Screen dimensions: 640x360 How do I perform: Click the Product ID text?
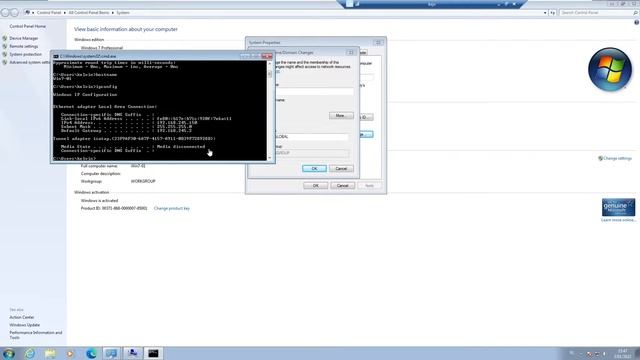coord(114,209)
